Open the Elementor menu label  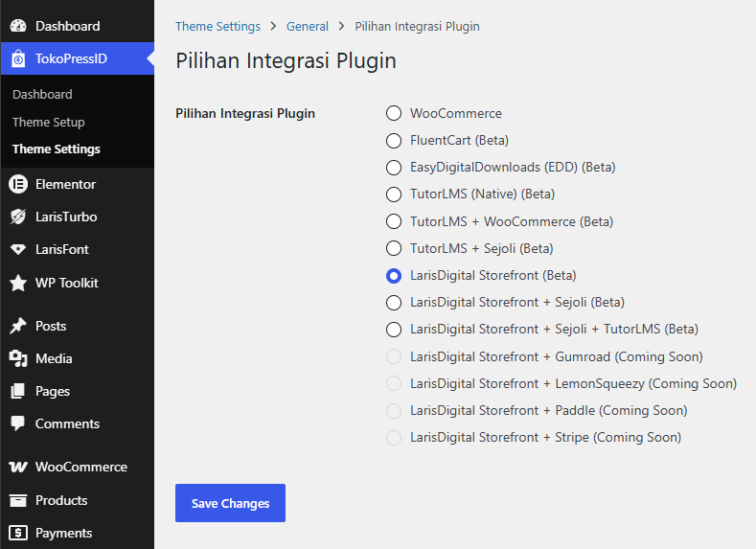tap(65, 184)
